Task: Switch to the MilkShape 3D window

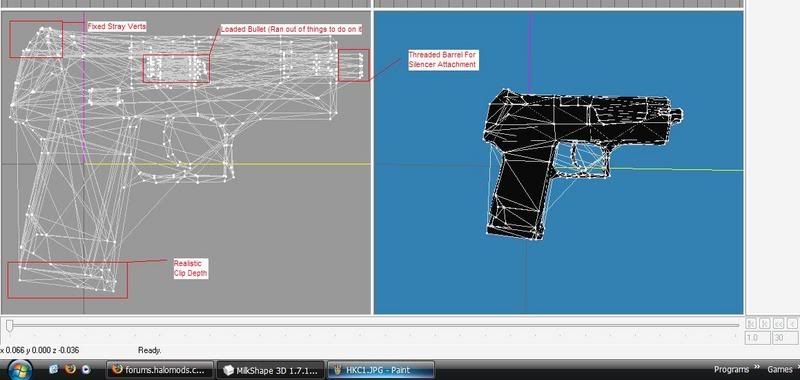Action: (270, 370)
